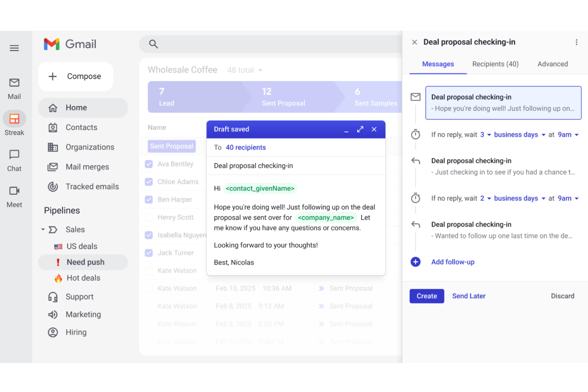Viewport: 588px width, 392px height.
Task: Collapse the Sales pipeline group
Action: (43, 230)
